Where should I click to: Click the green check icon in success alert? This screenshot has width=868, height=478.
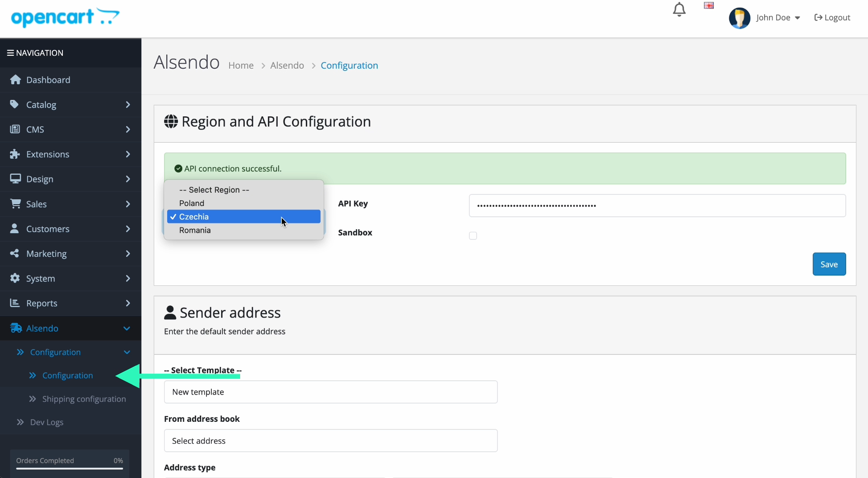pyautogui.click(x=178, y=169)
